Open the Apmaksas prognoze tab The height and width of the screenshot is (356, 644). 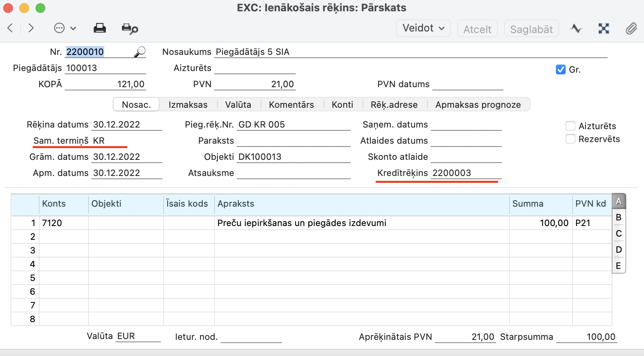478,105
